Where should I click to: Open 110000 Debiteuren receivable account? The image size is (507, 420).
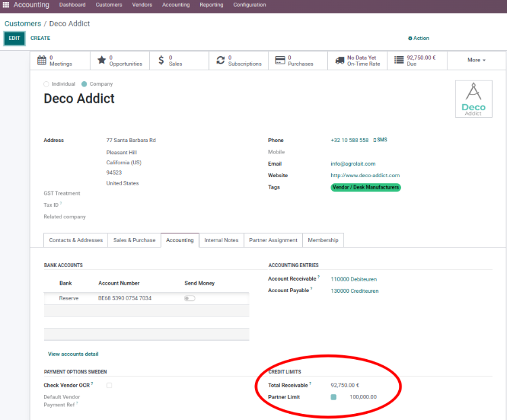(354, 279)
